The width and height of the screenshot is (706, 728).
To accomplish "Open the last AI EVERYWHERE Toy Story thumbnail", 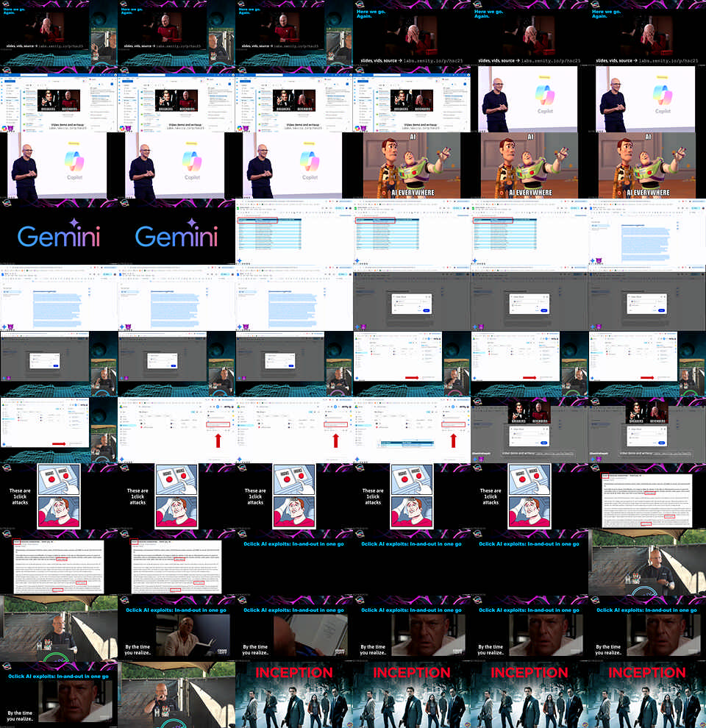I will 647,165.
